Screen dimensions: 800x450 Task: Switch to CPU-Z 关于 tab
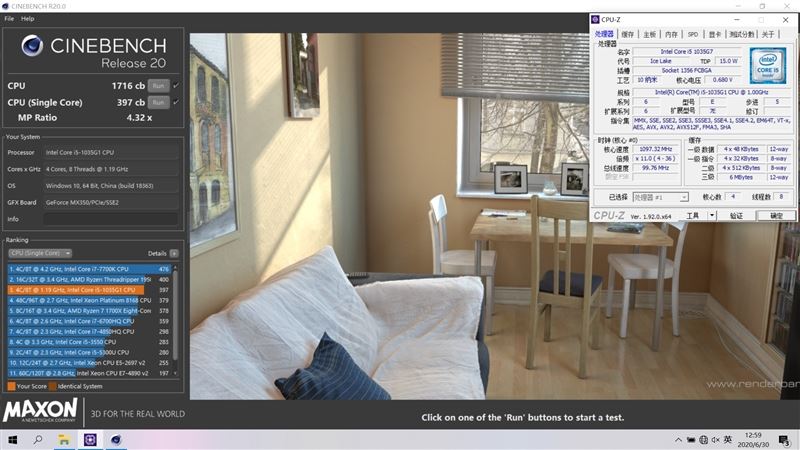click(768, 34)
